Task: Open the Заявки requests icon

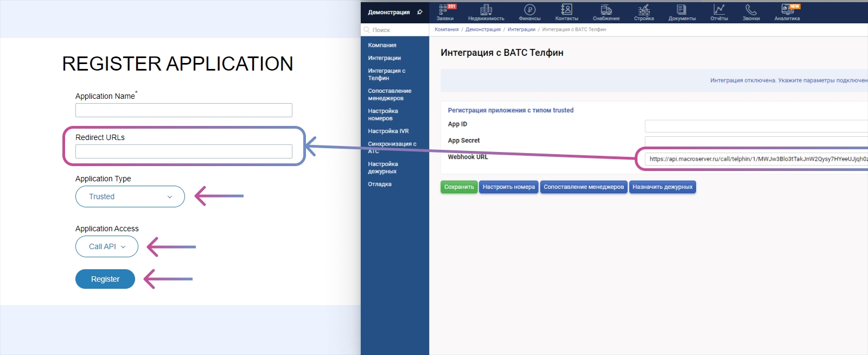Action: pos(444,10)
